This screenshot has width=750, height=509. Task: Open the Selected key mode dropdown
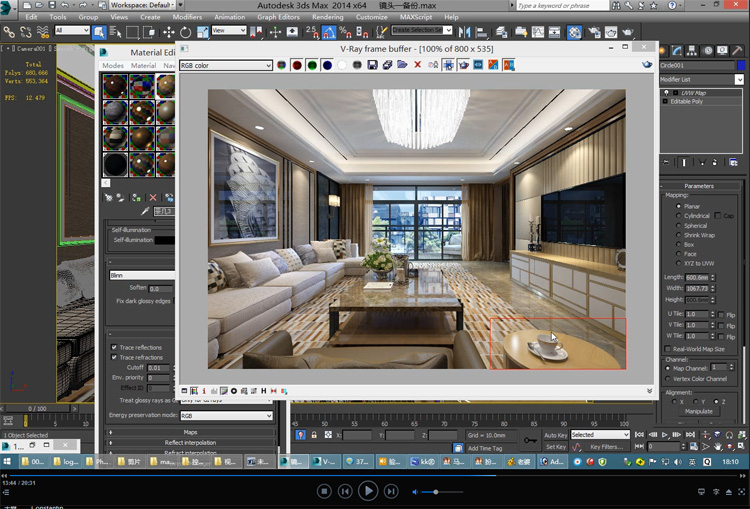(600, 435)
